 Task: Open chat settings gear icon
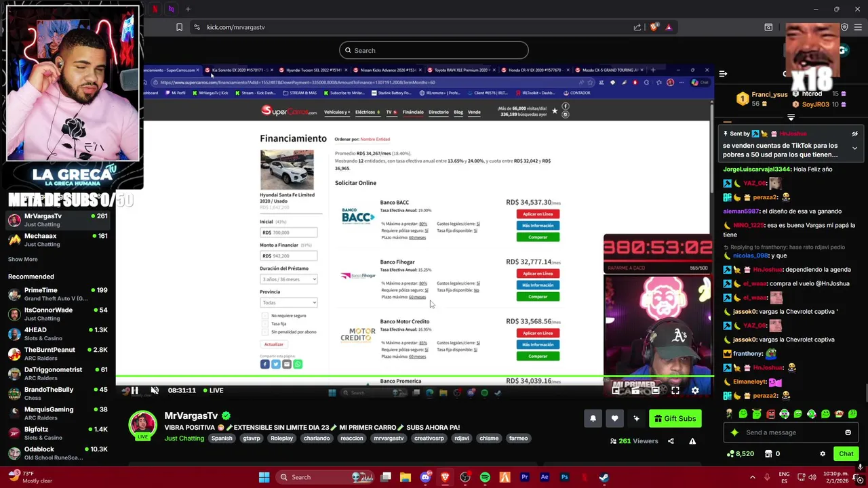pos(823,454)
